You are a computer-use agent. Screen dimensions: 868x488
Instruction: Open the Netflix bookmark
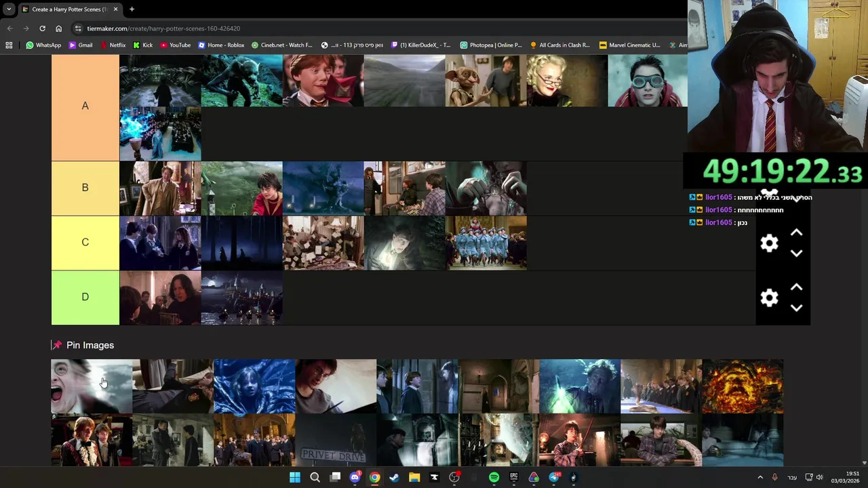click(113, 45)
